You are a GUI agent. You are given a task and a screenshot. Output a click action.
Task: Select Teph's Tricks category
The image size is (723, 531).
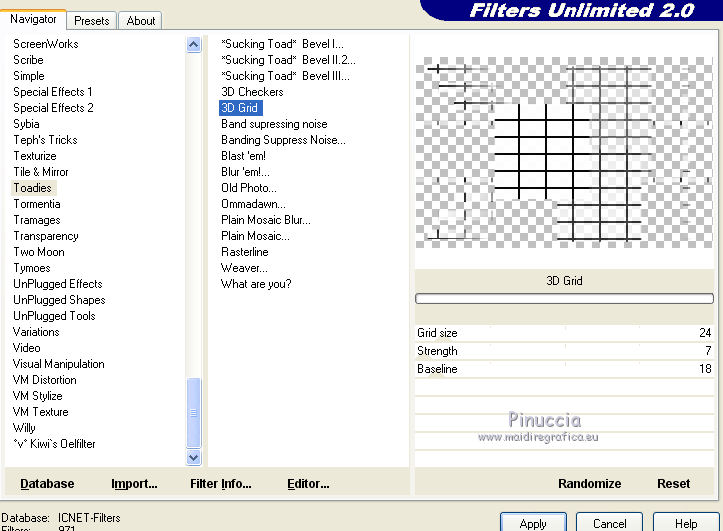[45, 140]
